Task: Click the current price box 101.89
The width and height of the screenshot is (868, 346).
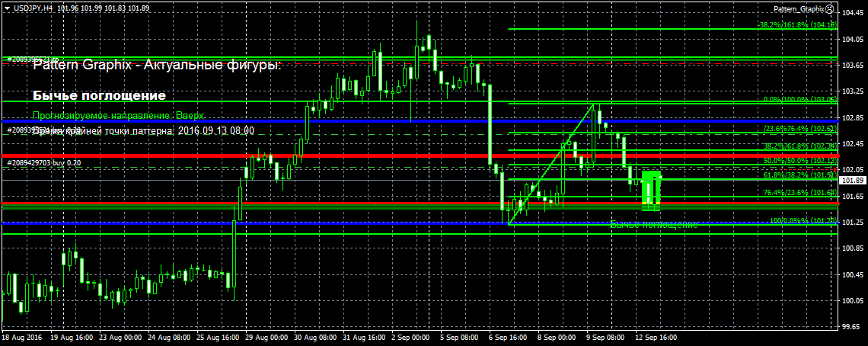Action: pos(853,181)
